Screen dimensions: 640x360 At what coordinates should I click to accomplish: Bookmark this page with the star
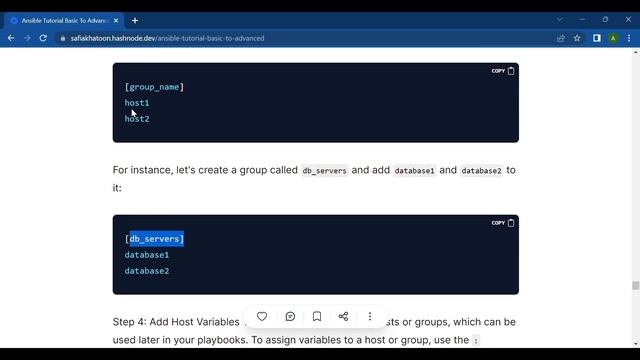pyautogui.click(x=577, y=38)
